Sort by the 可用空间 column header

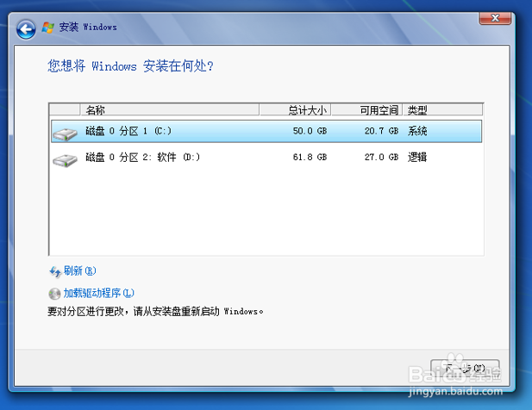(366, 109)
